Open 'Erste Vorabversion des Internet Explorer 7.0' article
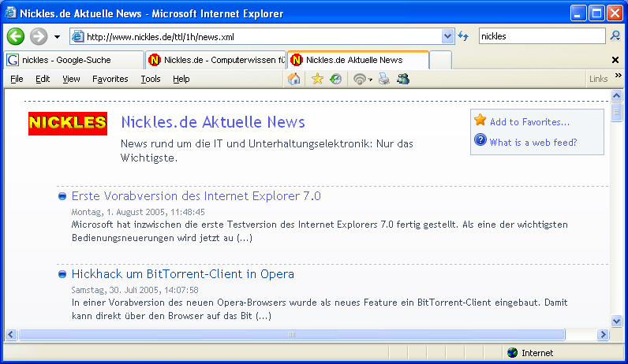Image resolution: width=628 pixels, height=364 pixels. point(196,196)
